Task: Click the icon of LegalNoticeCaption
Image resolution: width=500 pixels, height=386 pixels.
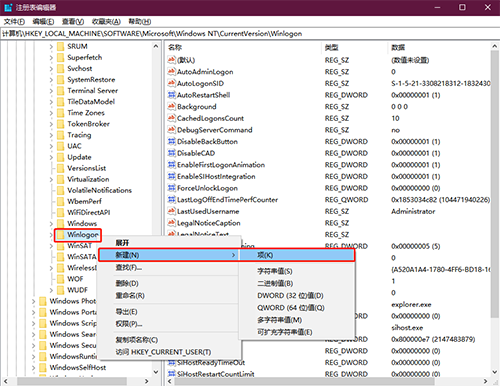Action: pos(171,223)
